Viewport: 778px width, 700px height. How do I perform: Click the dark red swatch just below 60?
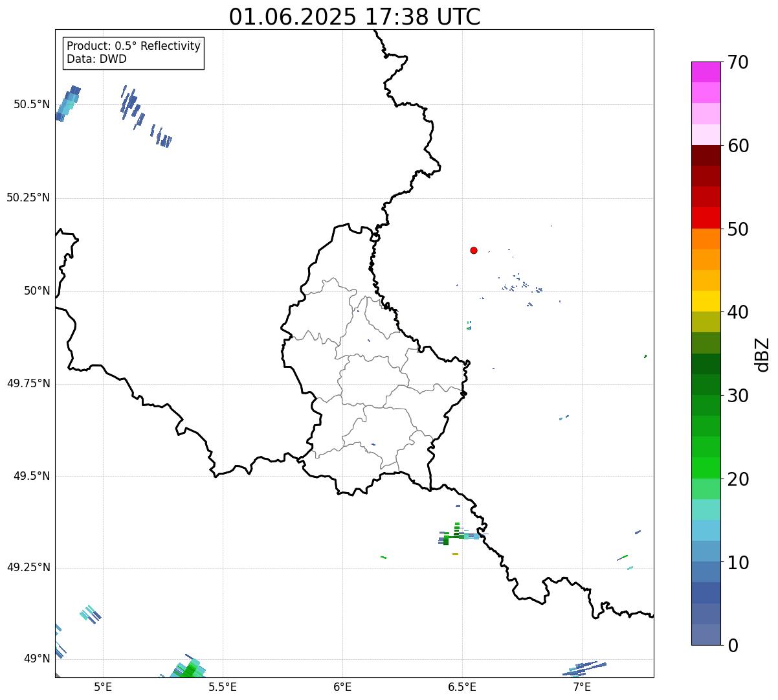(x=706, y=155)
